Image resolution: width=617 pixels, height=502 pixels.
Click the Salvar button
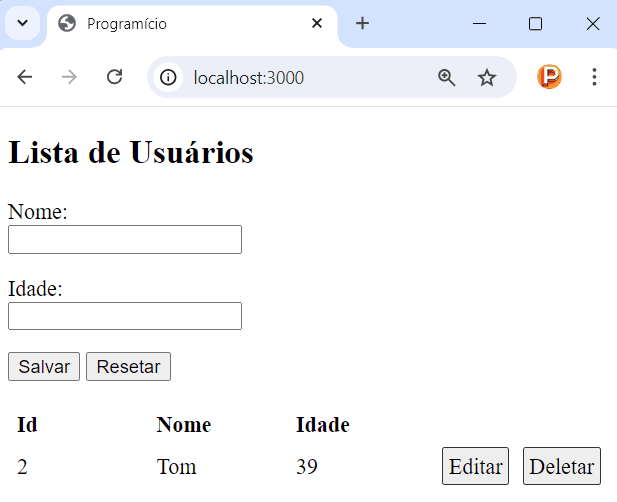44,367
